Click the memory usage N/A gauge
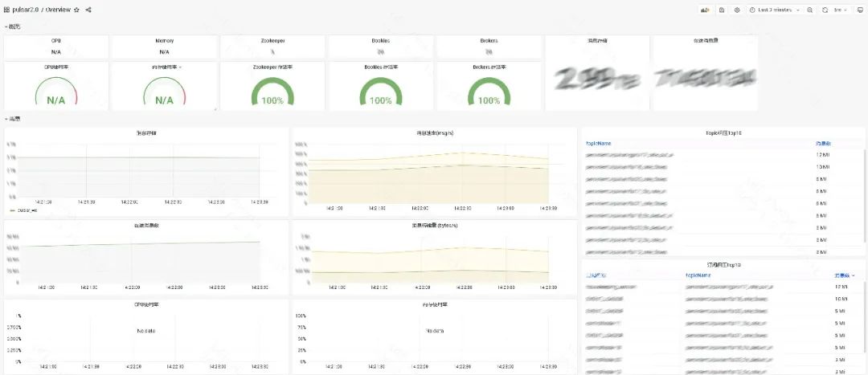Viewport: 868px width, 375px height. click(x=165, y=92)
